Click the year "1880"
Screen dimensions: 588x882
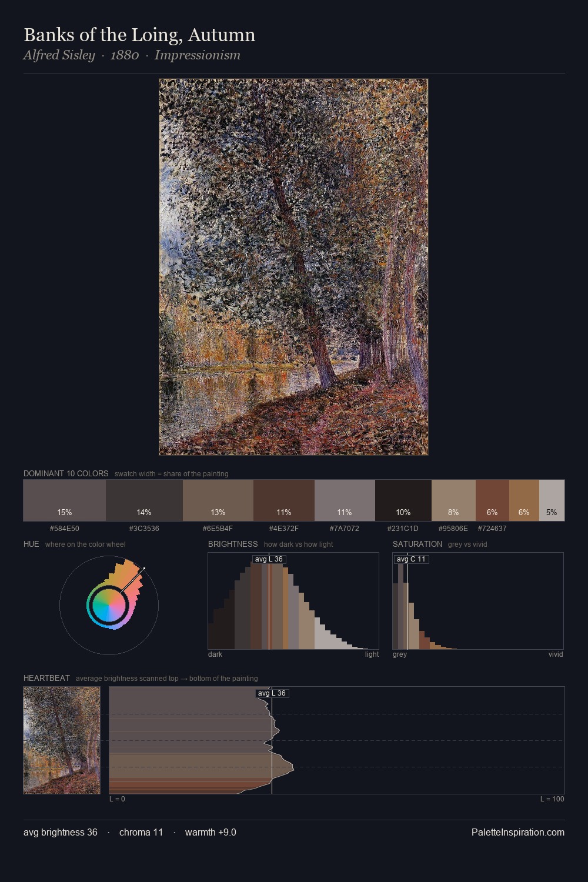click(125, 55)
